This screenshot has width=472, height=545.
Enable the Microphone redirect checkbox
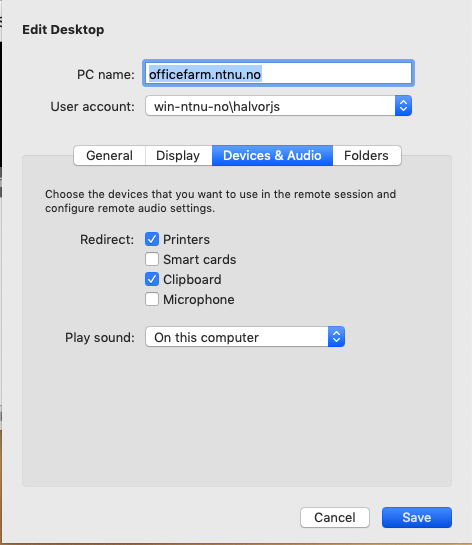coord(152,299)
